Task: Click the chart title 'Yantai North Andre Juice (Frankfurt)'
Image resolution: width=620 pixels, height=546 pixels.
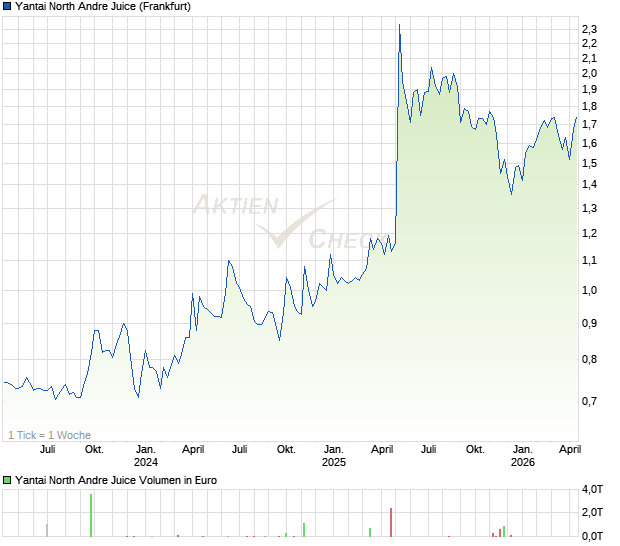Action: [103, 7]
